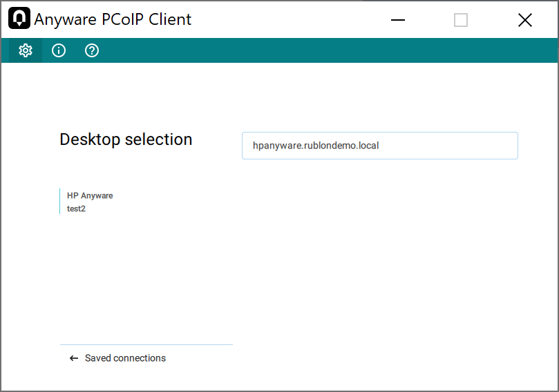The height and width of the screenshot is (392, 559).
Task: Click the Anyware PCoIP Client window title
Action: click(113, 20)
